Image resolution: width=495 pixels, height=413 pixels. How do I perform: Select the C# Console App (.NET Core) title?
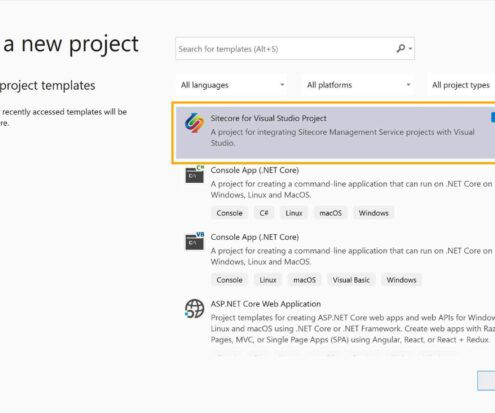[255, 170]
